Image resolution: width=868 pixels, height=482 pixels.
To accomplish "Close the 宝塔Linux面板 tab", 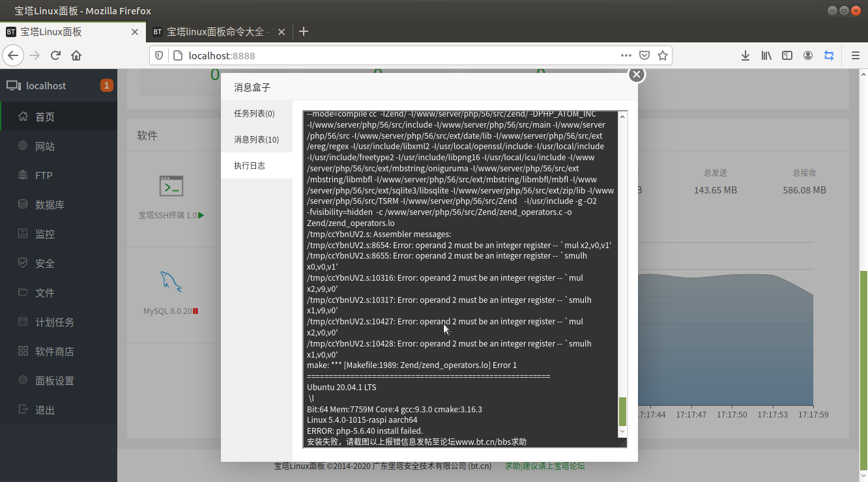I will click(135, 32).
